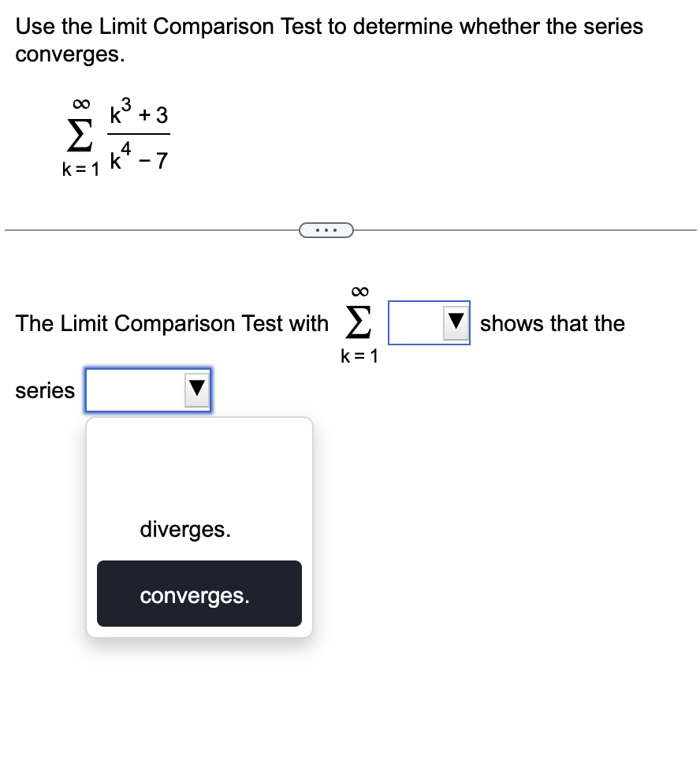Click The Limit Comparison Test with text
The height and width of the screenshot is (782, 700).
click(172, 323)
